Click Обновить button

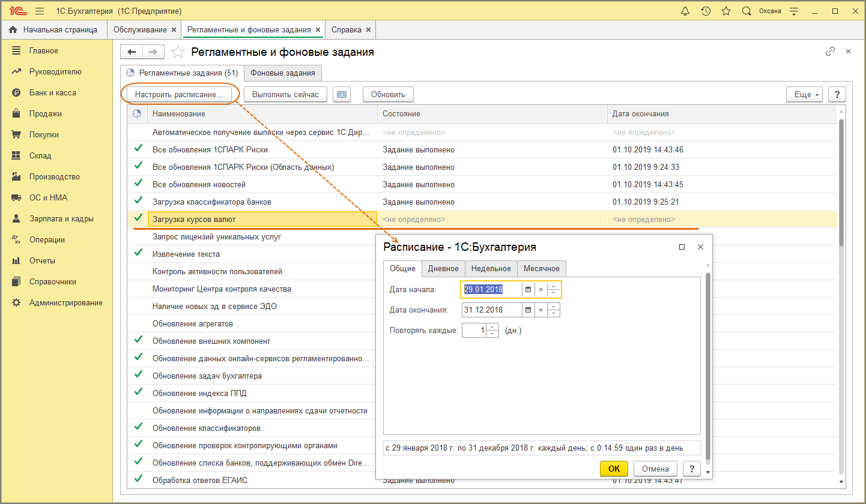click(388, 94)
